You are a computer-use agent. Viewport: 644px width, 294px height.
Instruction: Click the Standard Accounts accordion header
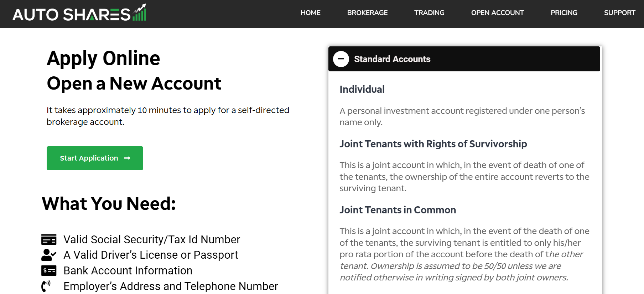[464, 59]
